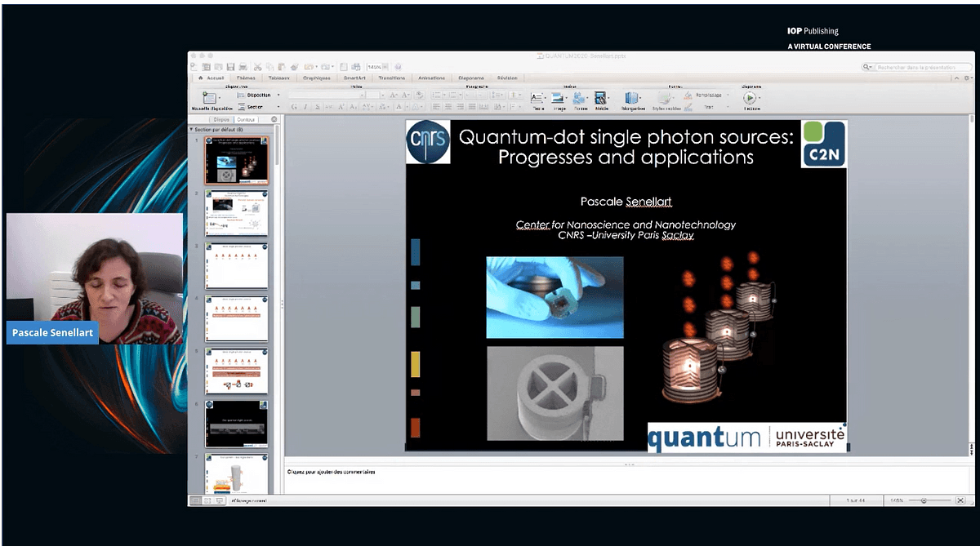This screenshot has width=980, height=551.
Task: Insert a picture using Image icon
Action: pyautogui.click(x=558, y=96)
